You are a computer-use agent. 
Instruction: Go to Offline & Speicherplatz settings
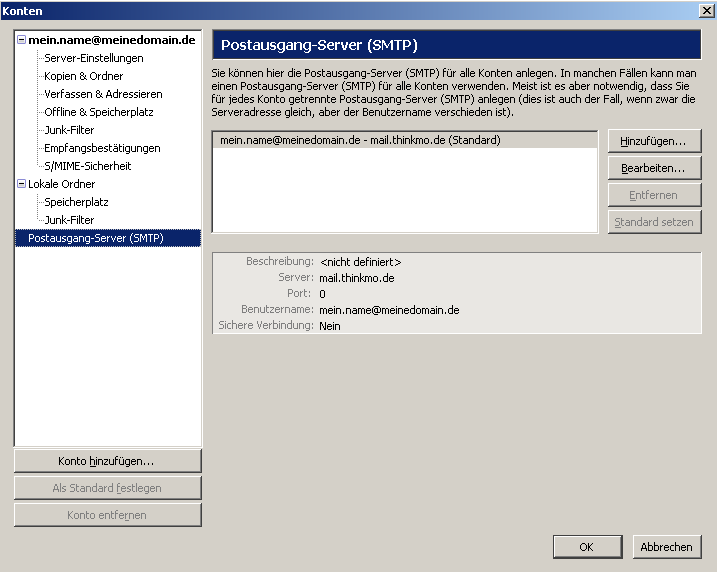point(98,112)
